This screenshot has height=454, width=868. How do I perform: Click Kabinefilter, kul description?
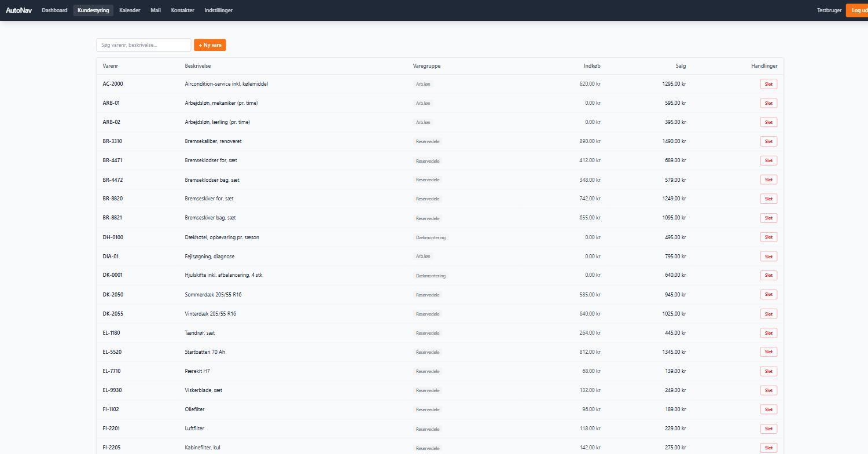click(x=203, y=448)
